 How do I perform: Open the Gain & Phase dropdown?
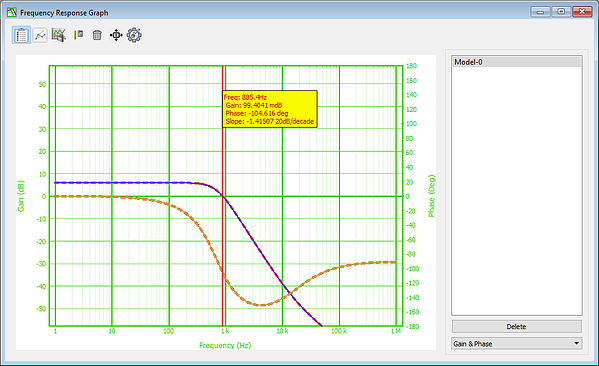pyautogui.click(x=516, y=343)
